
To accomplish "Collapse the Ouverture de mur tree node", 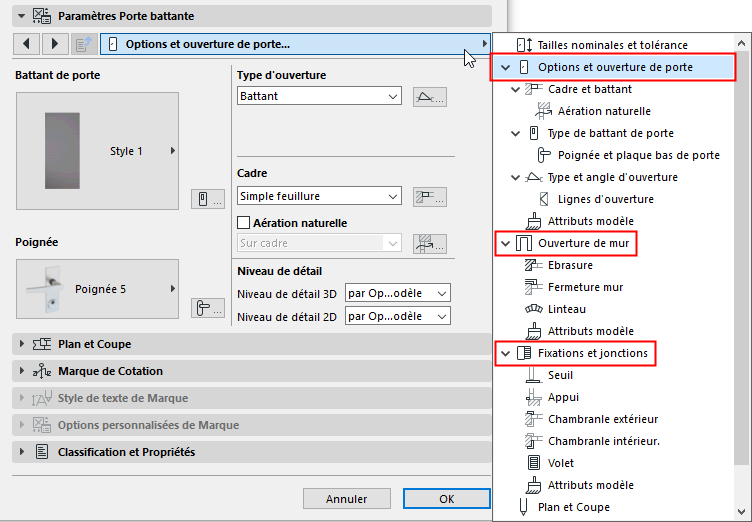I will [x=505, y=243].
